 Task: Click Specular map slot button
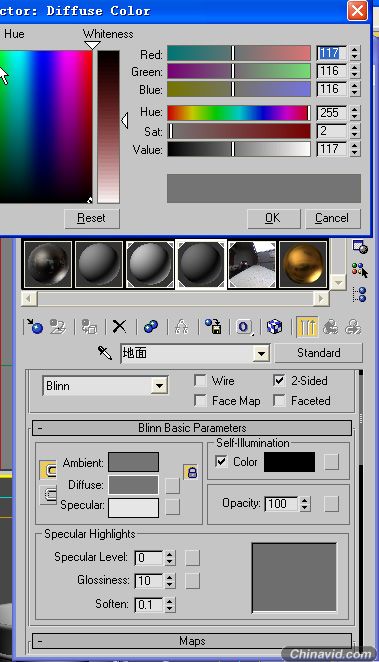(172, 507)
